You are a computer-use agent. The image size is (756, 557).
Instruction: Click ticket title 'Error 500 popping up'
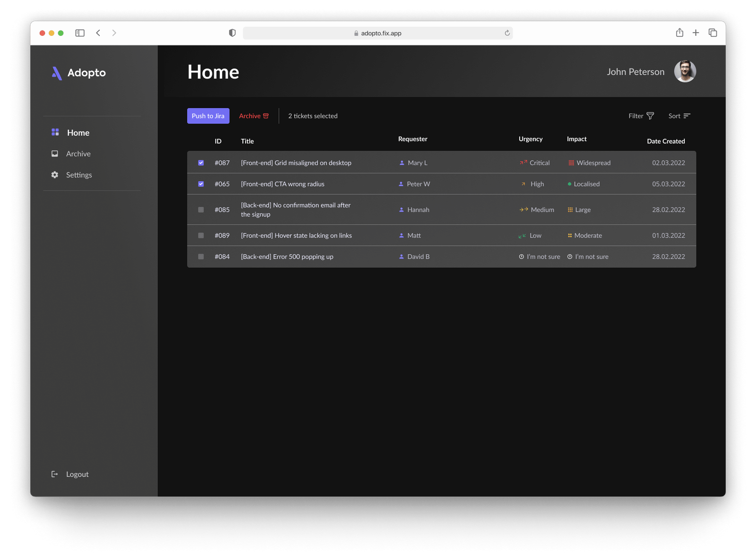pyautogui.click(x=287, y=257)
